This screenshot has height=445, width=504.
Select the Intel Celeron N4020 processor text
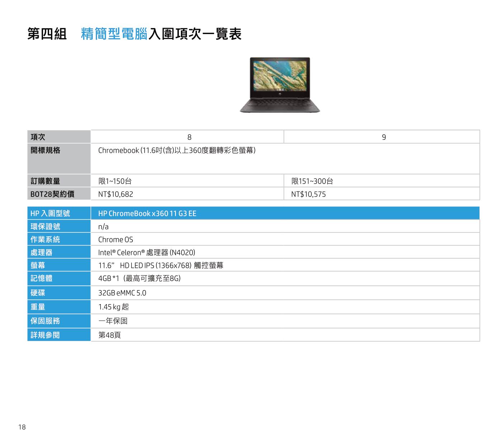[147, 252]
